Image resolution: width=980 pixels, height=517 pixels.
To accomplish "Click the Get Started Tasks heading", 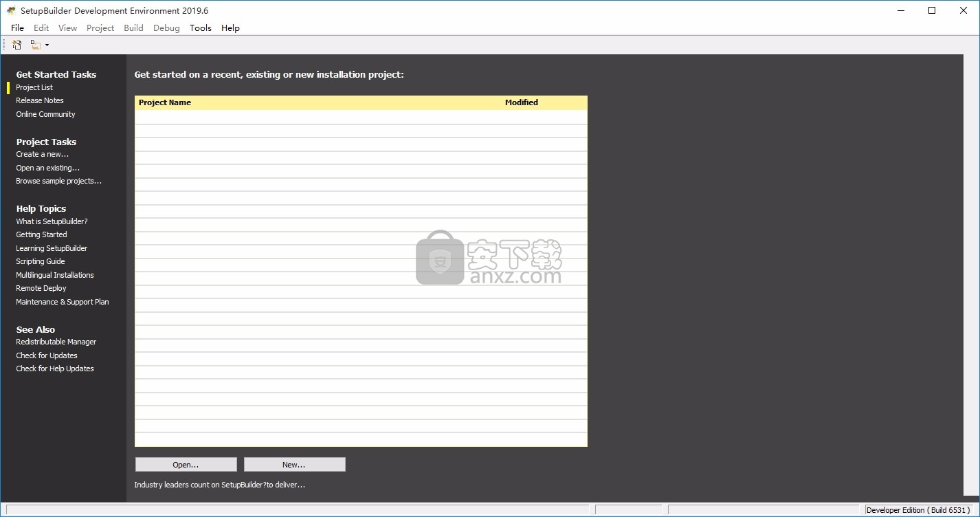I will point(56,74).
